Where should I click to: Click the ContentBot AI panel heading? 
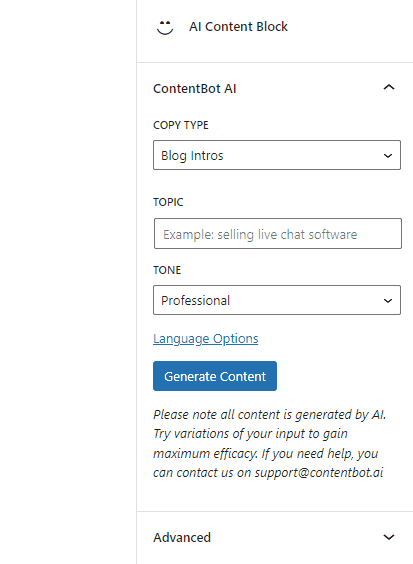coord(195,88)
